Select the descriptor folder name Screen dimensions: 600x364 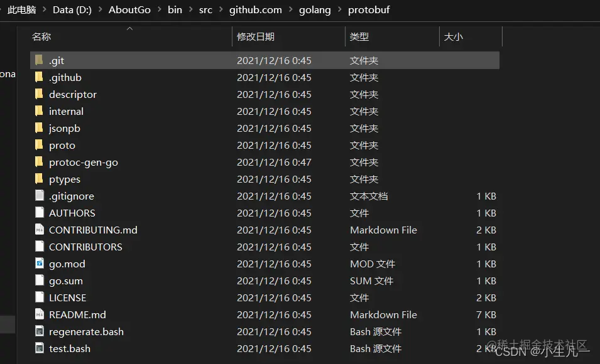point(73,94)
